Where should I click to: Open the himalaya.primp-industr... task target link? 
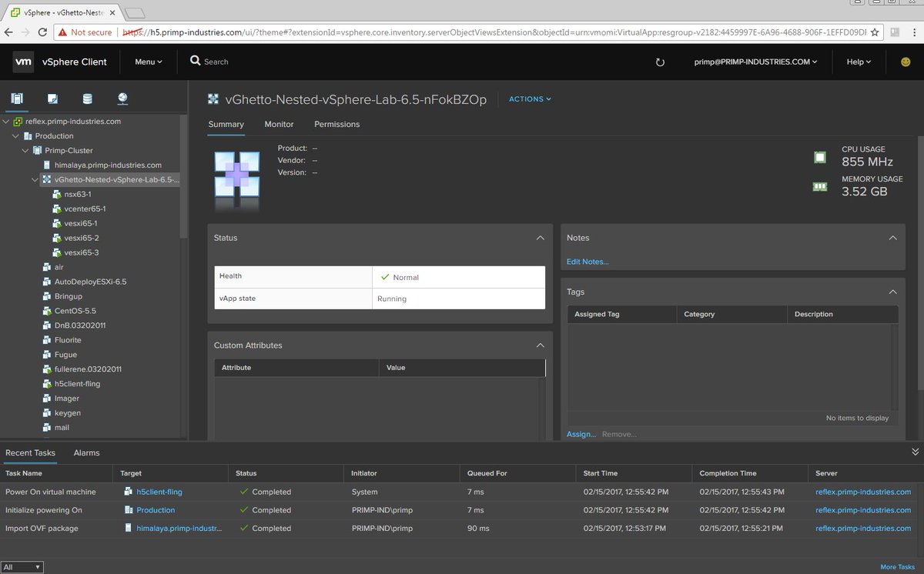coord(179,529)
